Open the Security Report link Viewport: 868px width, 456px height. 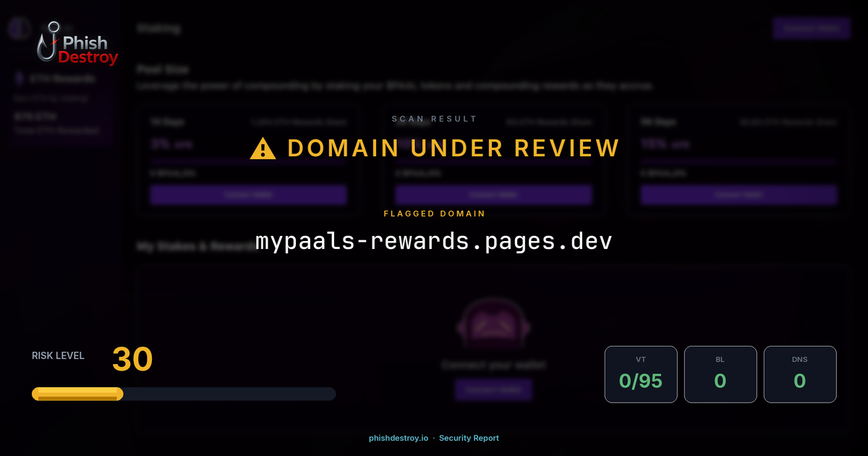[x=469, y=438]
